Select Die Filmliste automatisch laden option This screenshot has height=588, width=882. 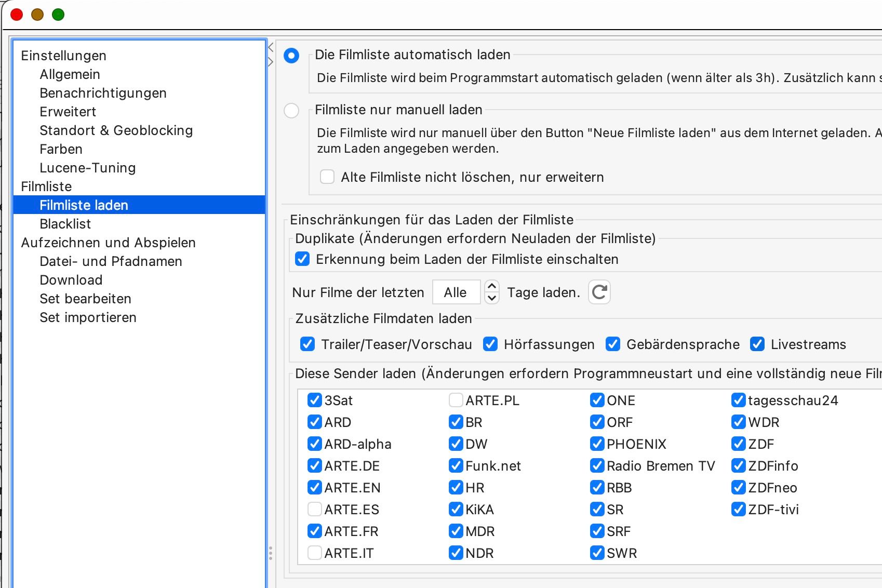tap(291, 55)
